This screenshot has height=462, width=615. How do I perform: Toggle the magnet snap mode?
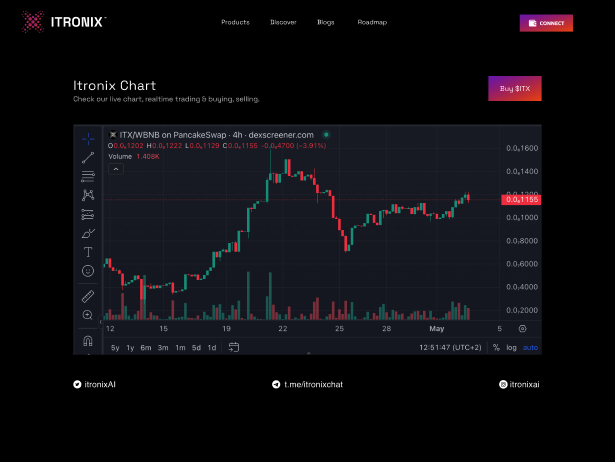pos(88,341)
